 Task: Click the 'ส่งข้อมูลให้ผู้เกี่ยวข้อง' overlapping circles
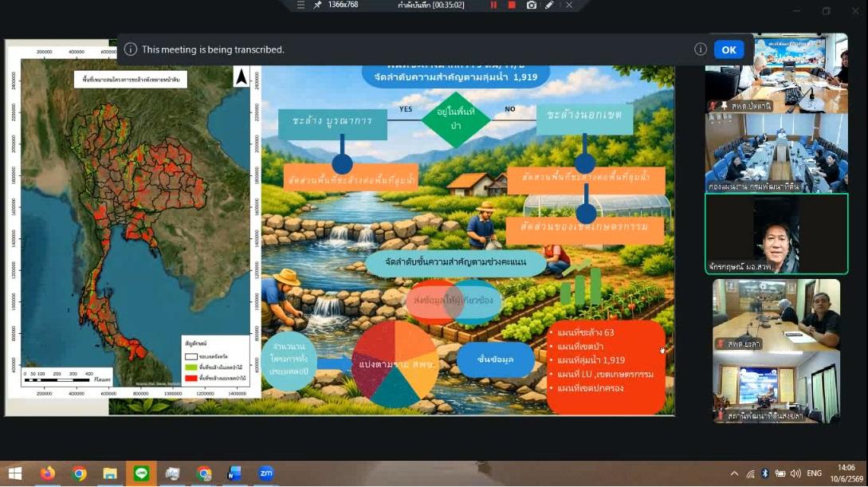point(454,300)
